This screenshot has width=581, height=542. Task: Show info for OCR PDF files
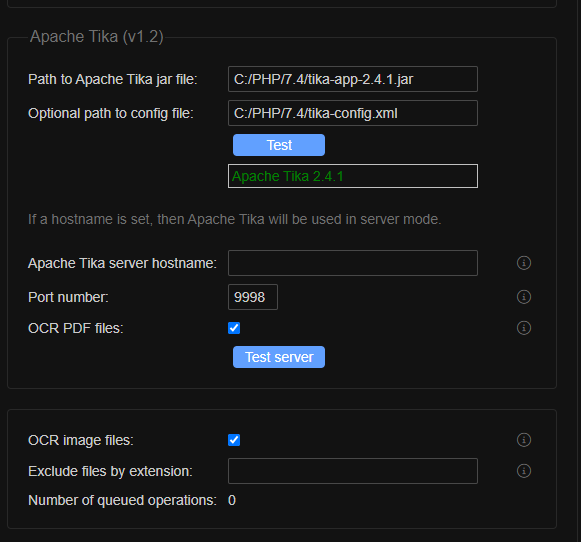524,328
